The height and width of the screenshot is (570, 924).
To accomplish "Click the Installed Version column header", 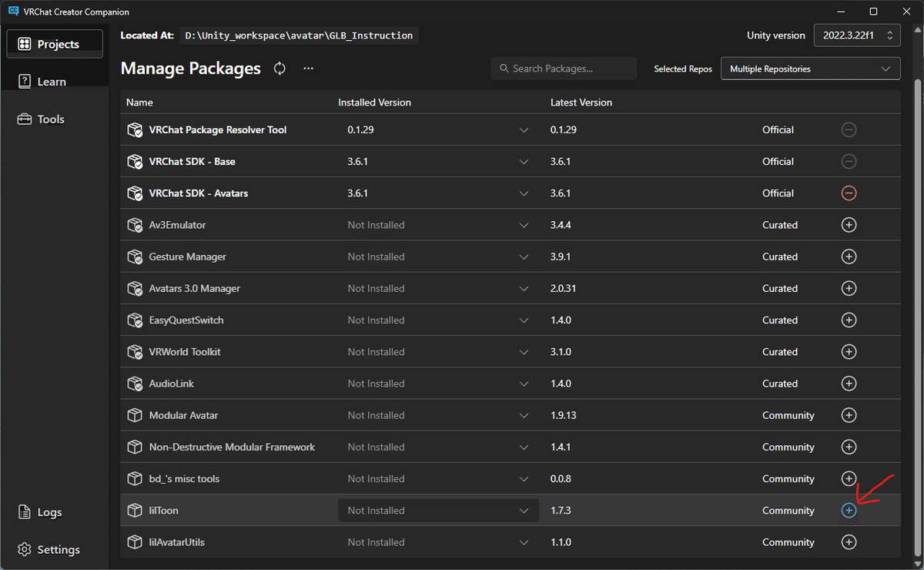I will coord(375,102).
